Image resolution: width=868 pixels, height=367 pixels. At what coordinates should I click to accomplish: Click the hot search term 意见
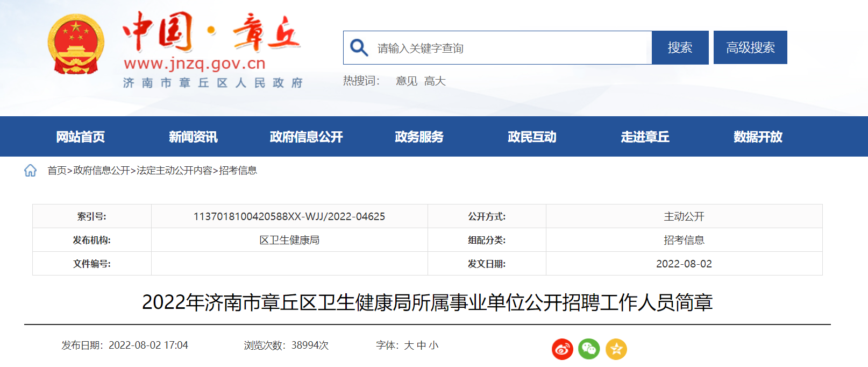point(407,81)
